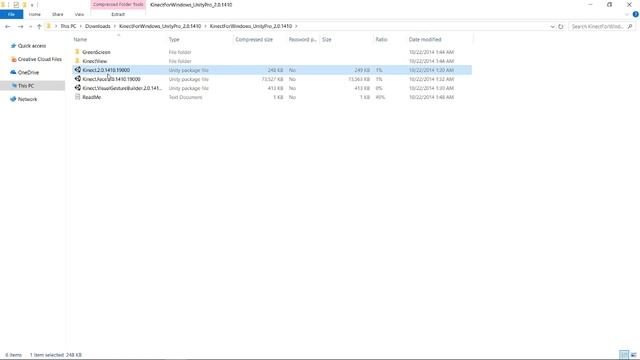The width and height of the screenshot is (640, 360).
Task: Click the GreenScreen folder icon
Action: (77, 52)
